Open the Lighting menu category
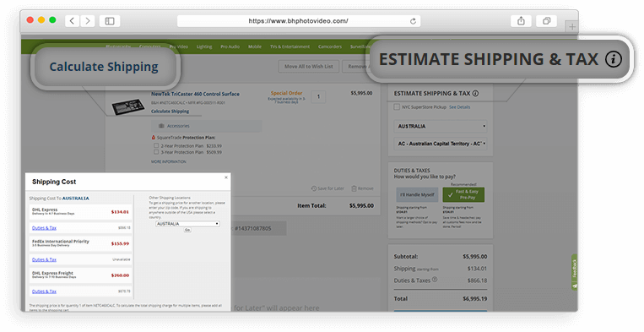Screen dimensions: 644x332 [204, 46]
